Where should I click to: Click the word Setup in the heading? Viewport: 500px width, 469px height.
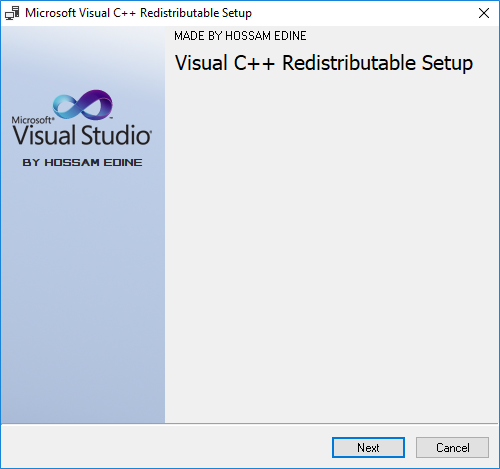coord(447,63)
